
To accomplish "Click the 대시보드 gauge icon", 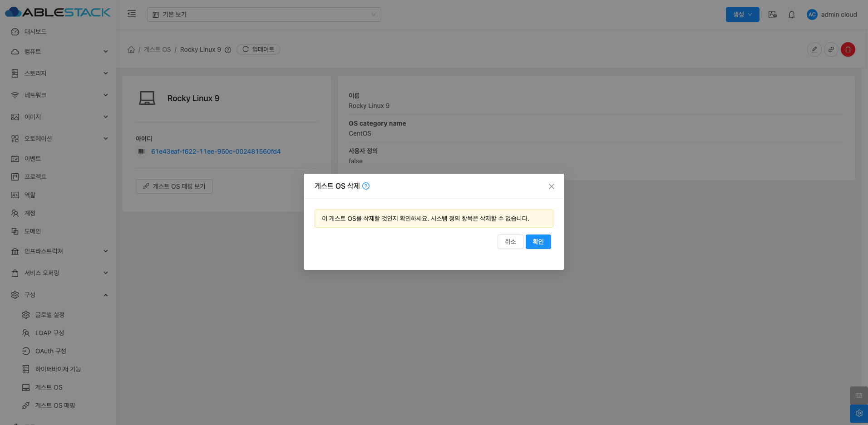I will [15, 32].
